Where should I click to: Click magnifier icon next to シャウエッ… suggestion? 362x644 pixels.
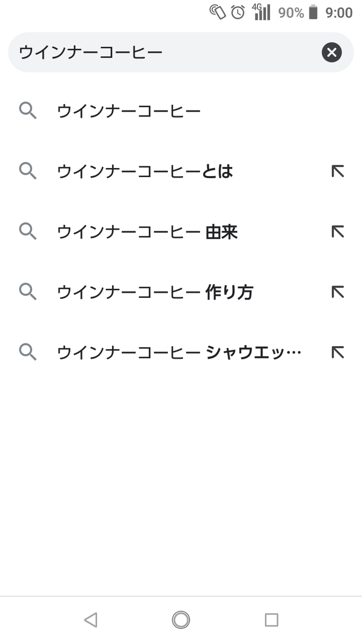pos(27,352)
